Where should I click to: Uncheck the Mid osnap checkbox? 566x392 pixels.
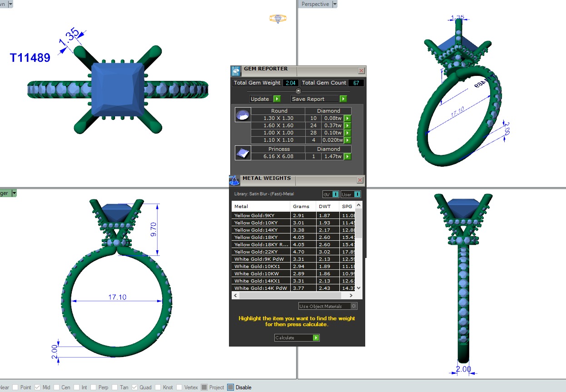pyautogui.click(x=38, y=387)
